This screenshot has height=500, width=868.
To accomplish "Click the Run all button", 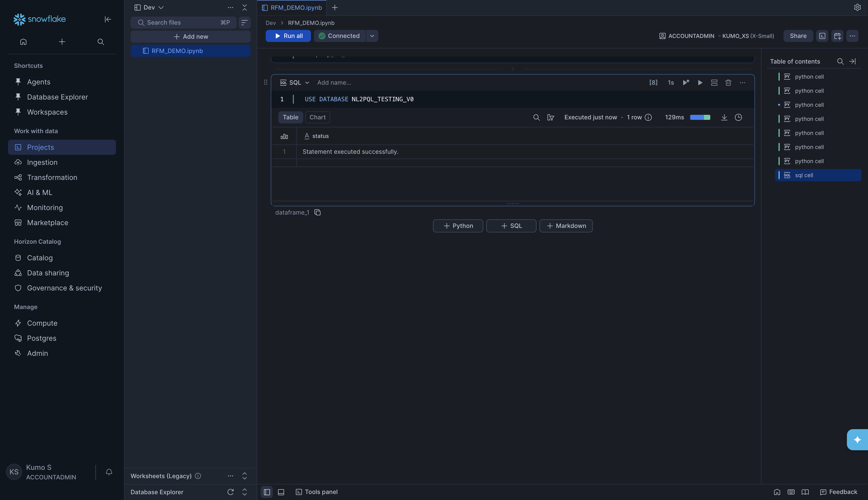I will [288, 36].
